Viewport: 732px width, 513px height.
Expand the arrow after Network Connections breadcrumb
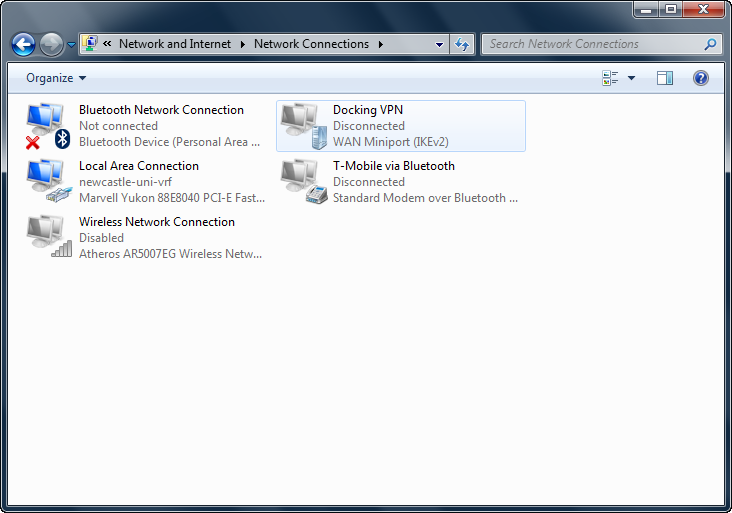coord(381,44)
